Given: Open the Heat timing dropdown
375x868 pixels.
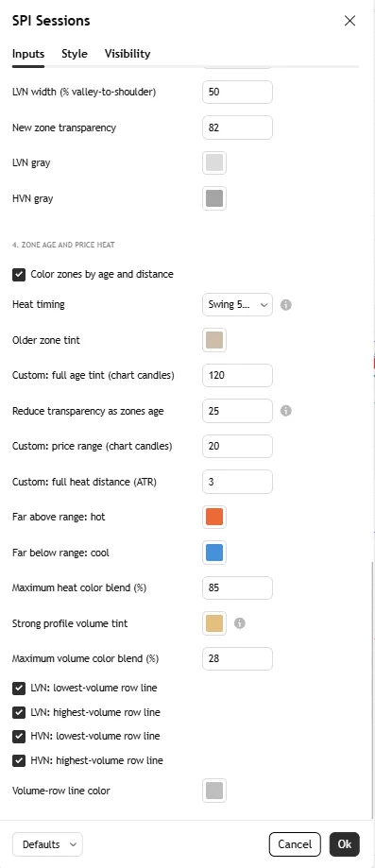Looking at the screenshot, I should 238,304.
